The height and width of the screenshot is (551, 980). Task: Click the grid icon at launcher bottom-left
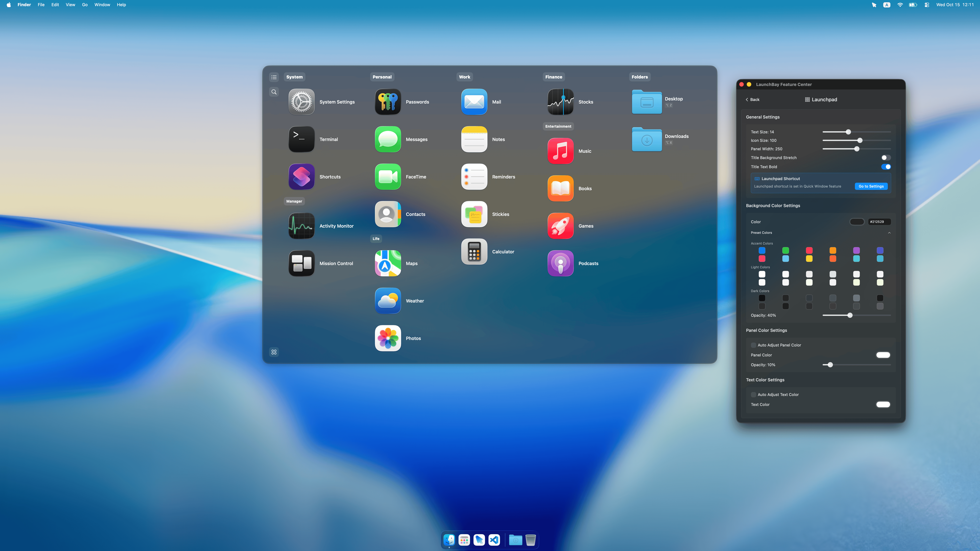pyautogui.click(x=274, y=352)
